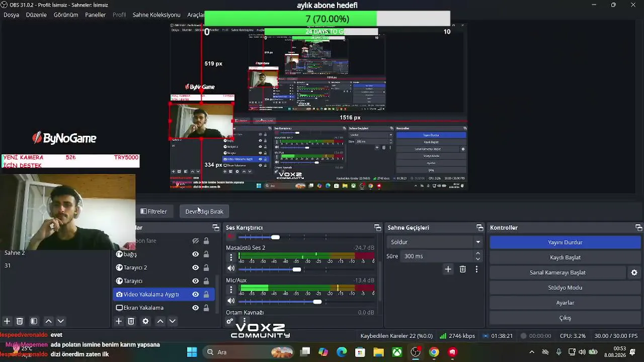Open the Düzenle menu

tap(36, 15)
